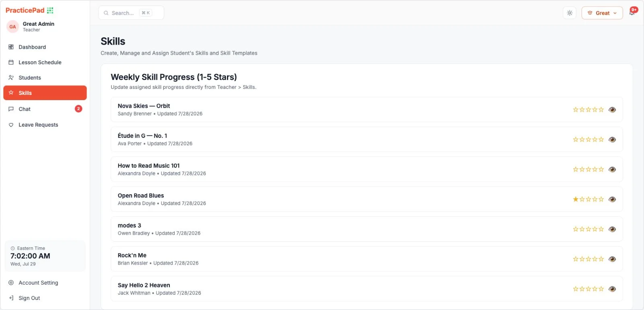
Task: Open the Great account dropdown
Action: 602,13
